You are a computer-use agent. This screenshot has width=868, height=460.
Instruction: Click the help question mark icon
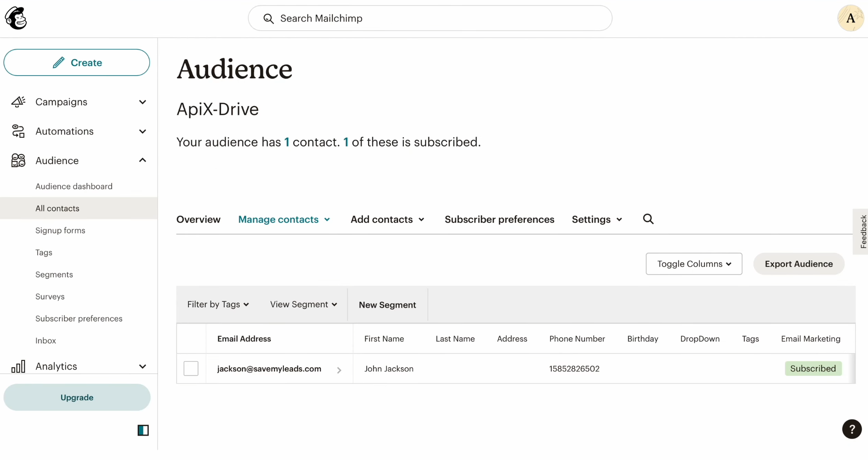(852, 429)
